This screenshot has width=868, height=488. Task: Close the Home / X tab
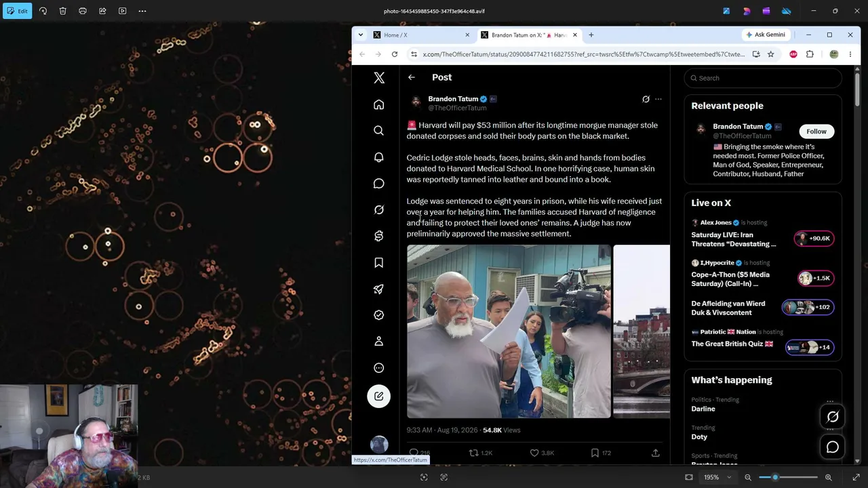[x=467, y=35]
